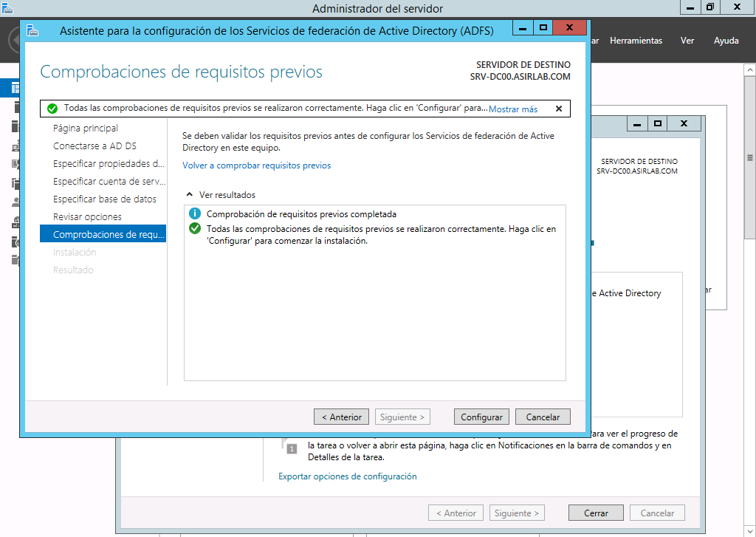
Task: Click the scroll down arrow in Server Manager
Action: coord(750,531)
